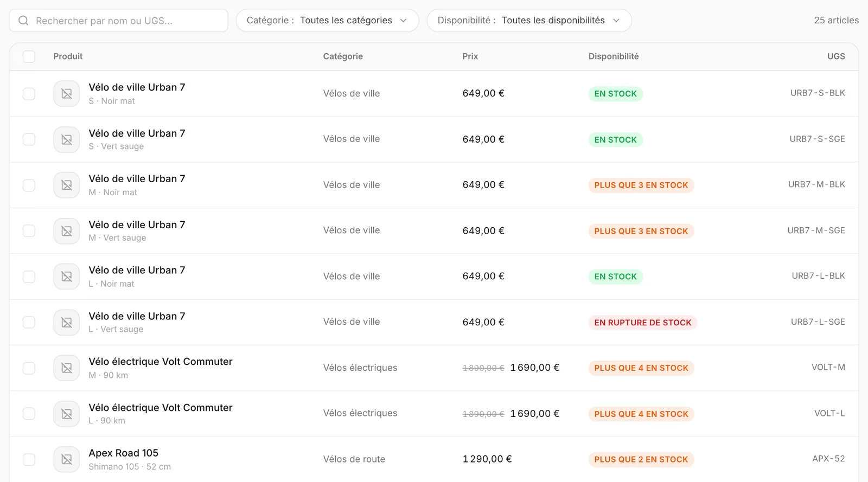Click the 1 290,00 € price
The width and height of the screenshot is (868, 482).
pos(487,459)
